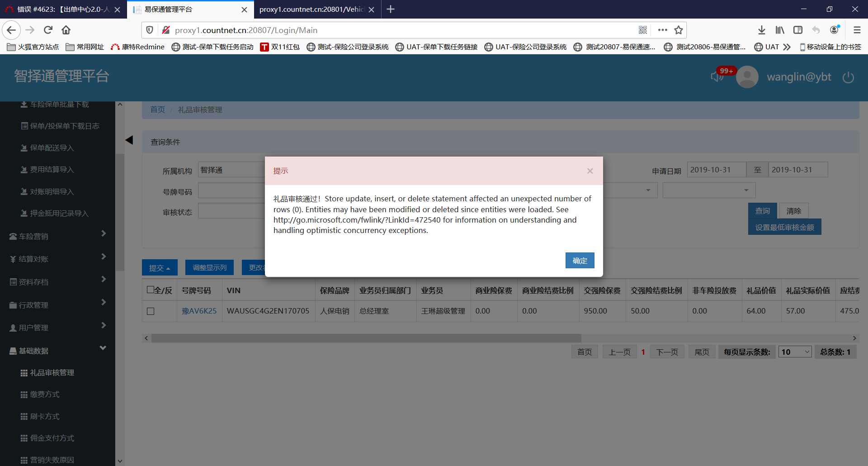
Task: Expand the 行政管理 sidebar menu
Action: (x=58, y=305)
